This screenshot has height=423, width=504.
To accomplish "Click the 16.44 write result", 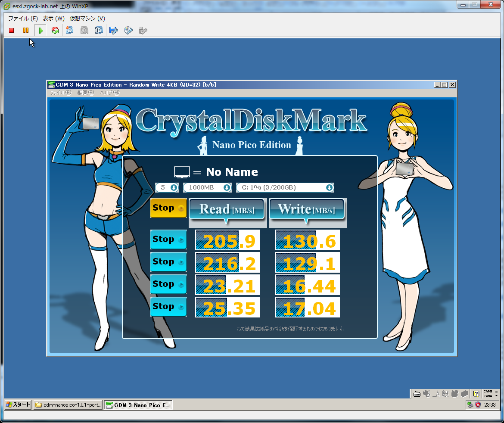I will [308, 285].
